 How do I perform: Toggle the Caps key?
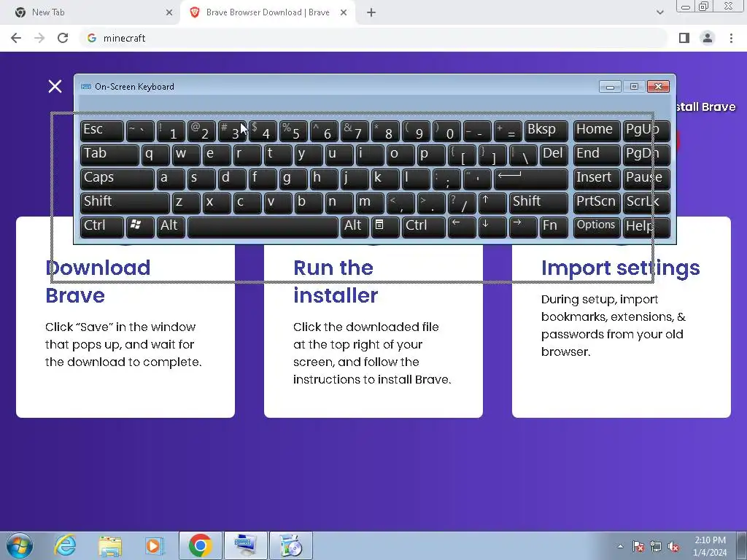point(117,178)
